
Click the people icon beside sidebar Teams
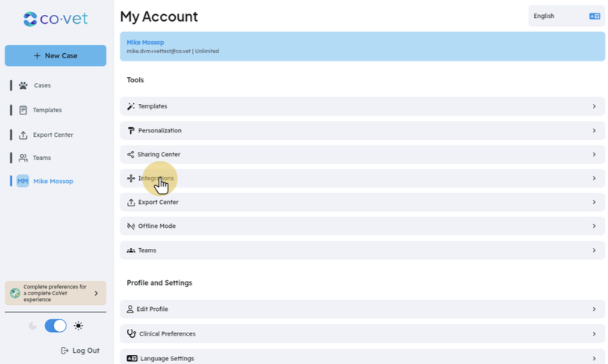(x=23, y=158)
